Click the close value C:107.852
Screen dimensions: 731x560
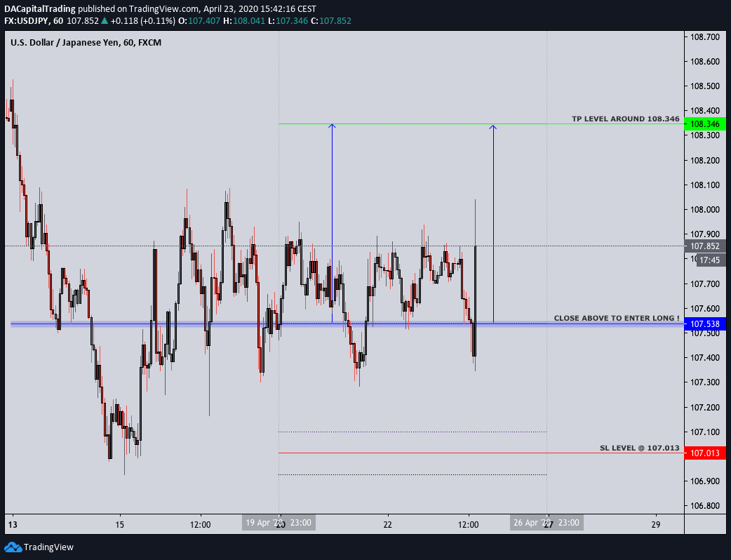click(331, 21)
